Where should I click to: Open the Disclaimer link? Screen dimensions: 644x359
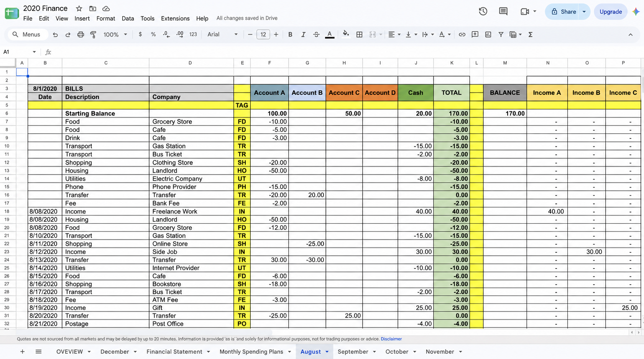391,339
